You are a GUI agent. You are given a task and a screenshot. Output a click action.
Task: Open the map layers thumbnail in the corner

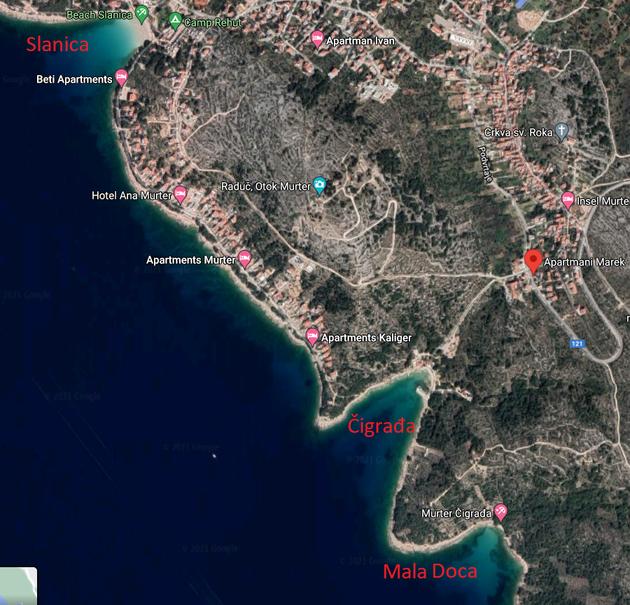pyautogui.click(x=18, y=586)
